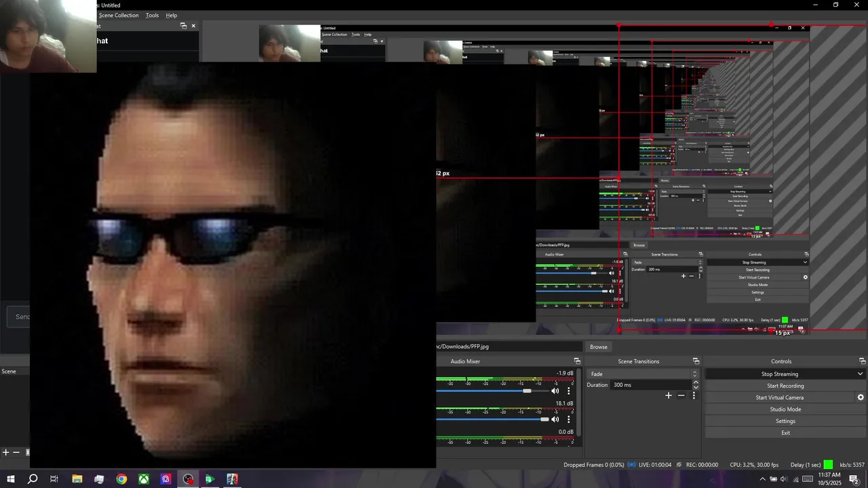This screenshot has width=868, height=488.
Task: Click Exit in Controls dock
Action: (x=785, y=432)
